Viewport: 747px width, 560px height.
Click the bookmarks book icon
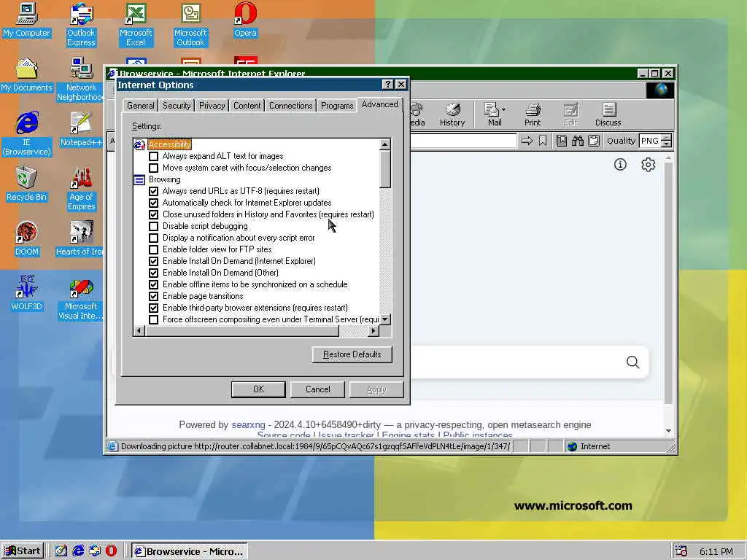(562, 141)
